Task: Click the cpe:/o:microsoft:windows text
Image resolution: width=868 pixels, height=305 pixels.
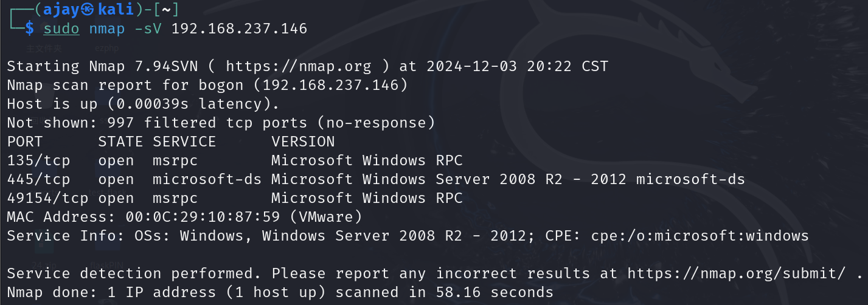Action: pyautogui.click(x=700, y=236)
